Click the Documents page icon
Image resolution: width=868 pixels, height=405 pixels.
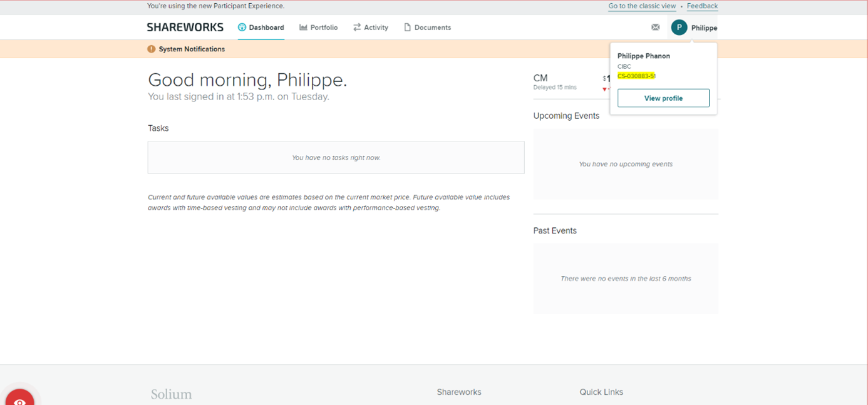pyautogui.click(x=407, y=28)
